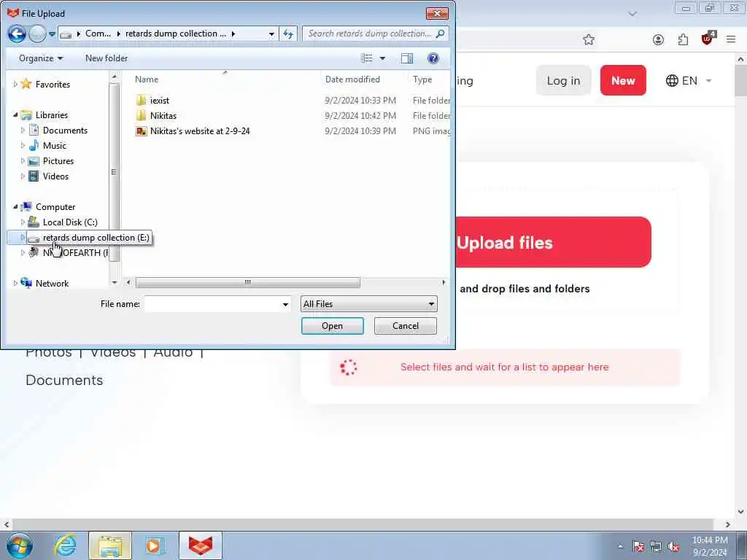This screenshot has height=560, width=747.
Task: Click the horizontal scrollbar in file list
Action: point(248,282)
